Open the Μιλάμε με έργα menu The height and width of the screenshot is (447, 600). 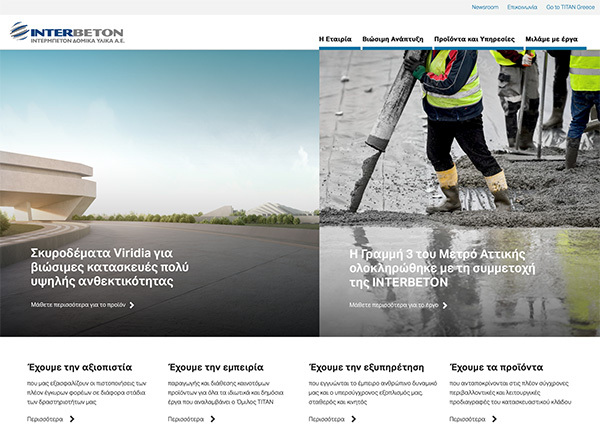[x=551, y=39]
